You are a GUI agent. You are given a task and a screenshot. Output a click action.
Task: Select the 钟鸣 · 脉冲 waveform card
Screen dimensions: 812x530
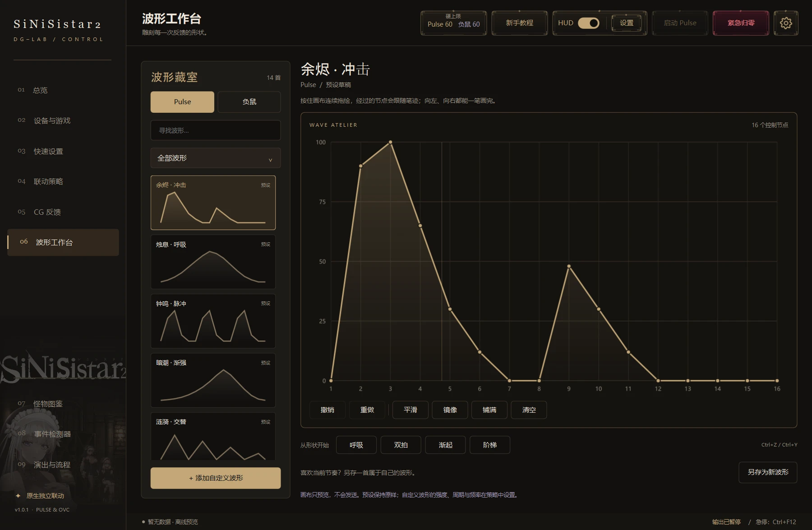(213, 321)
